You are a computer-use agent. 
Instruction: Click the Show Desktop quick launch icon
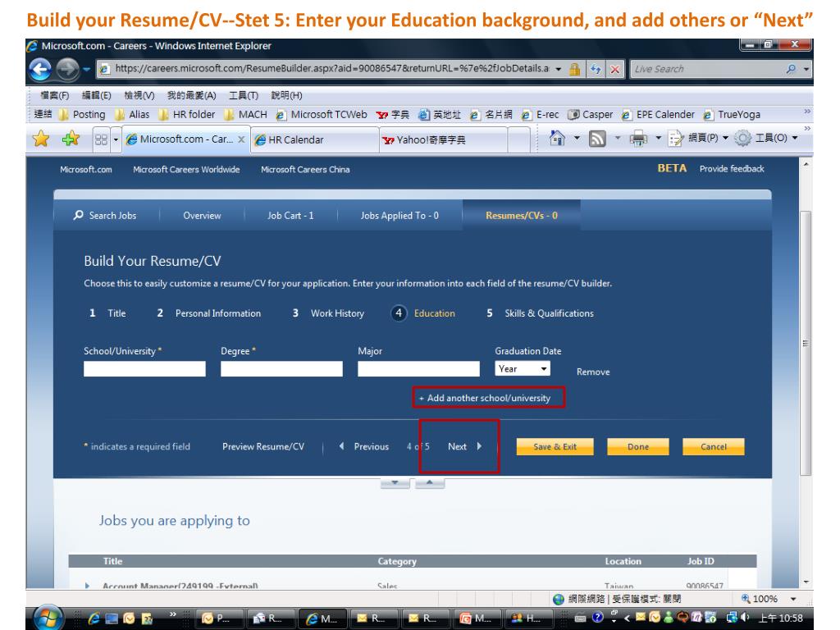[112, 619]
